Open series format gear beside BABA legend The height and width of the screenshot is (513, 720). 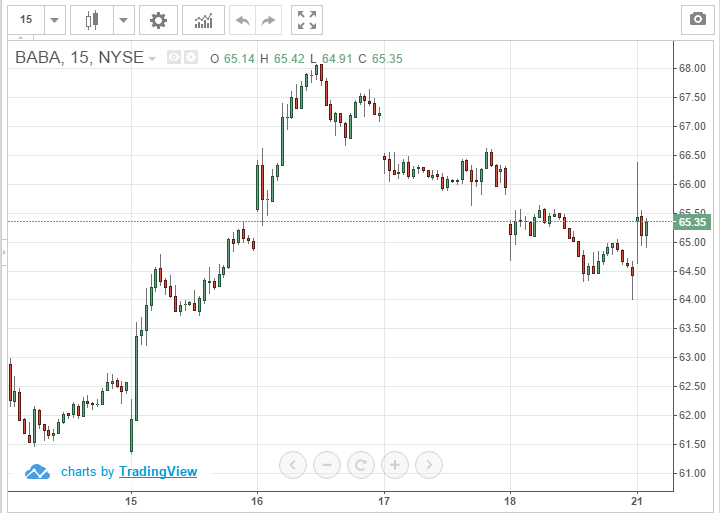coord(190,58)
